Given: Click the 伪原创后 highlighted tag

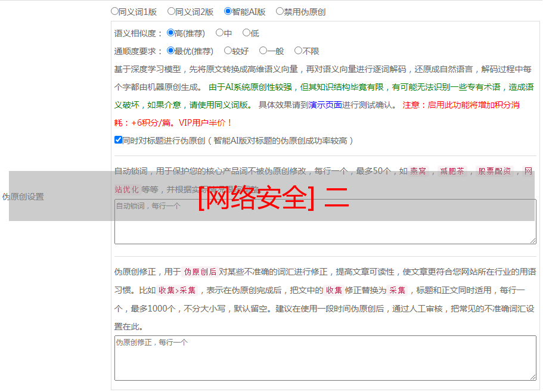Looking at the screenshot, I should point(200,272).
